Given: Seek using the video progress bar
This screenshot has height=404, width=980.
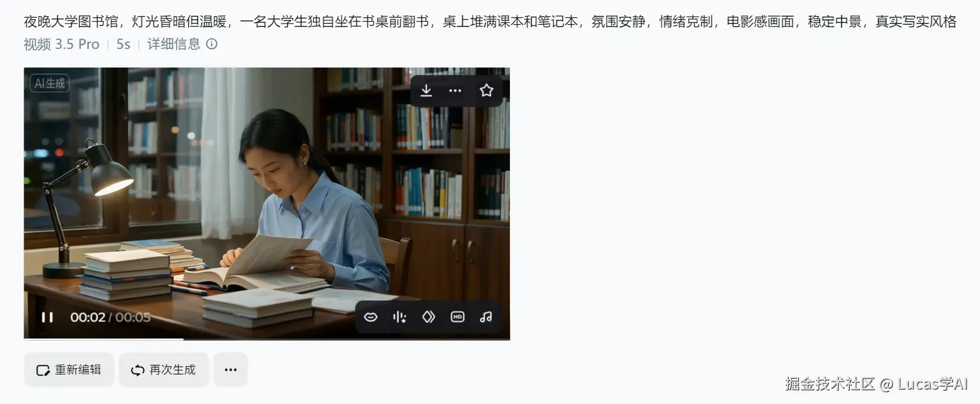Looking at the screenshot, I should click(267, 339).
